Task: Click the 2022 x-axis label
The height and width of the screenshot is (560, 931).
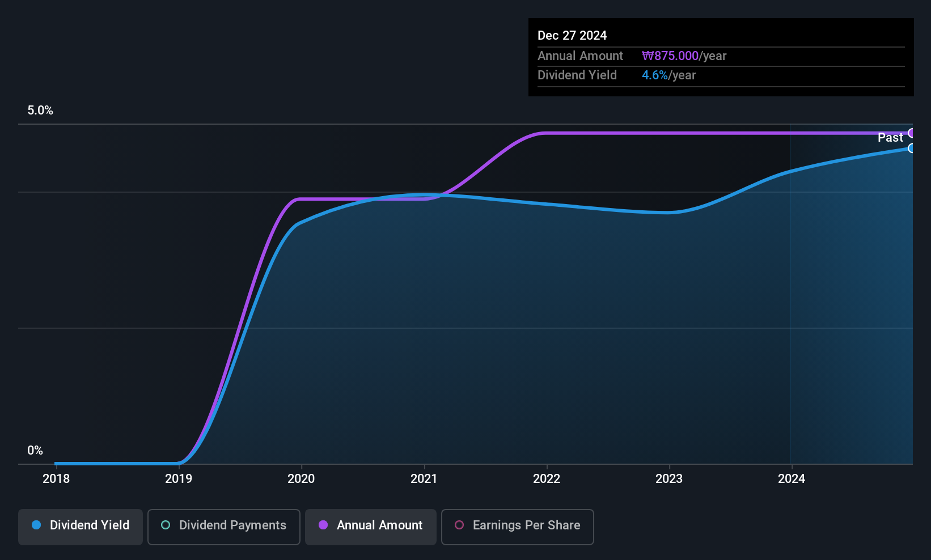Action: [547, 479]
